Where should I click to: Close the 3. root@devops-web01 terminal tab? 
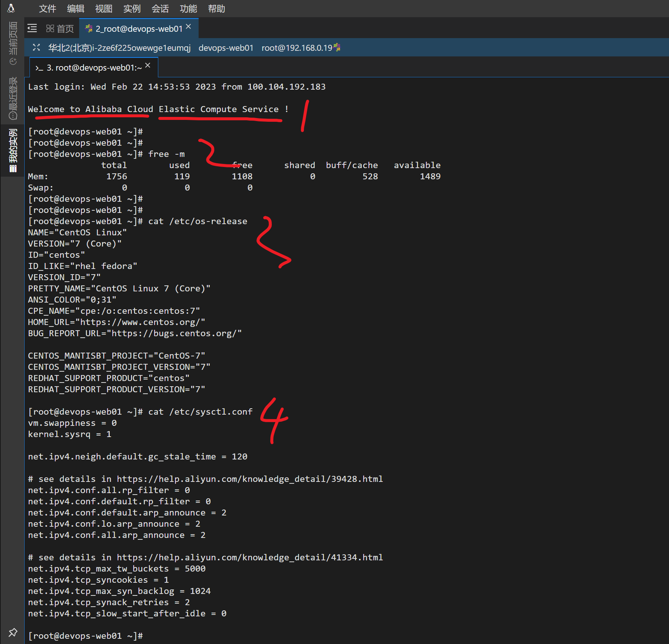click(148, 66)
